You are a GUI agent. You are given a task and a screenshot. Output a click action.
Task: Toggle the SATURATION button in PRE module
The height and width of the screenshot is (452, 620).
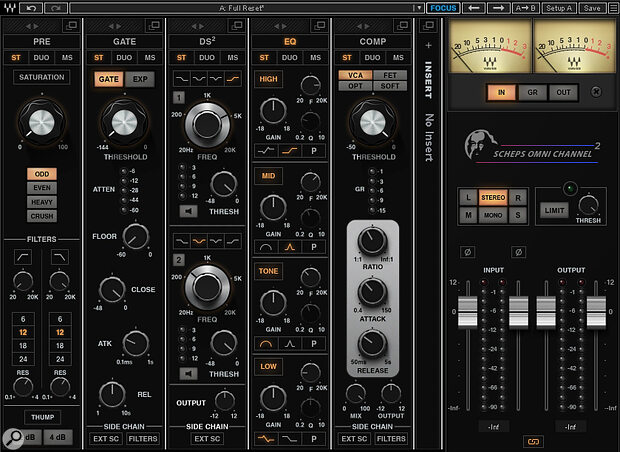[x=41, y=77]
